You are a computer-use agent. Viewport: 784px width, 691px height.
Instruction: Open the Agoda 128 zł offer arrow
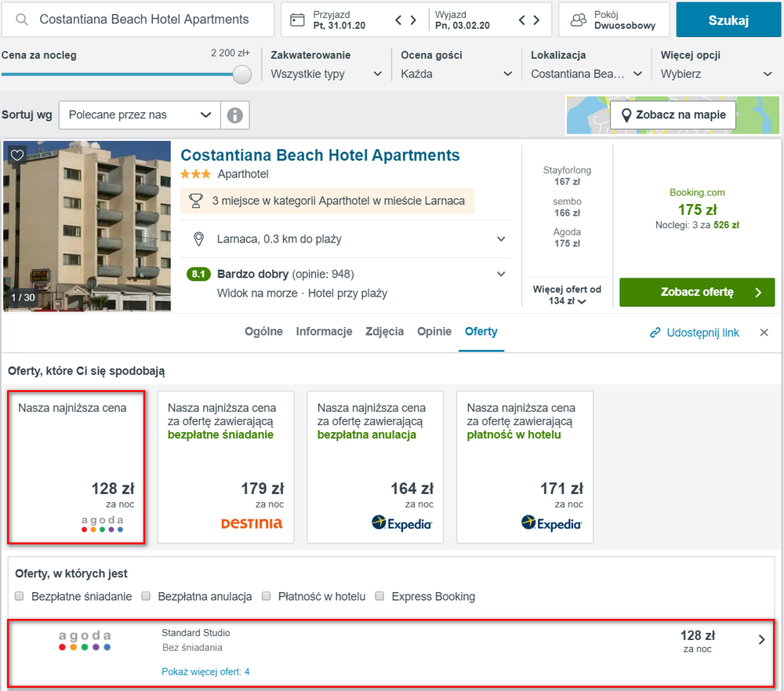(761, 640)
